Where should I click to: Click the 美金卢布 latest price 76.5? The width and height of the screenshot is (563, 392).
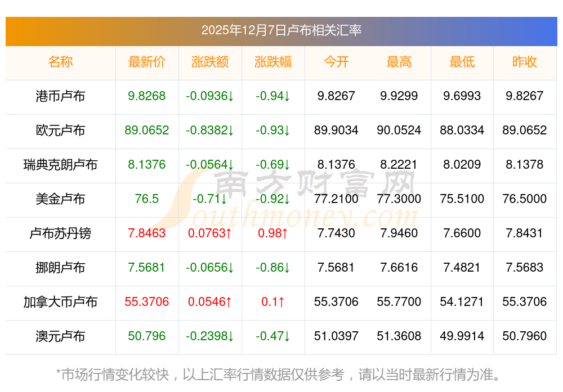point(147,199)
